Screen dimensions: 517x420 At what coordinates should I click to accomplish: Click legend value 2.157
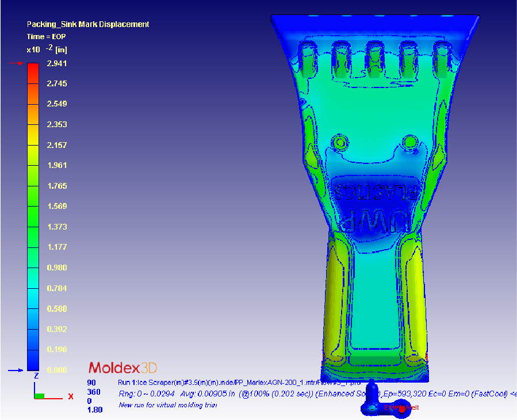pos(57,145)
